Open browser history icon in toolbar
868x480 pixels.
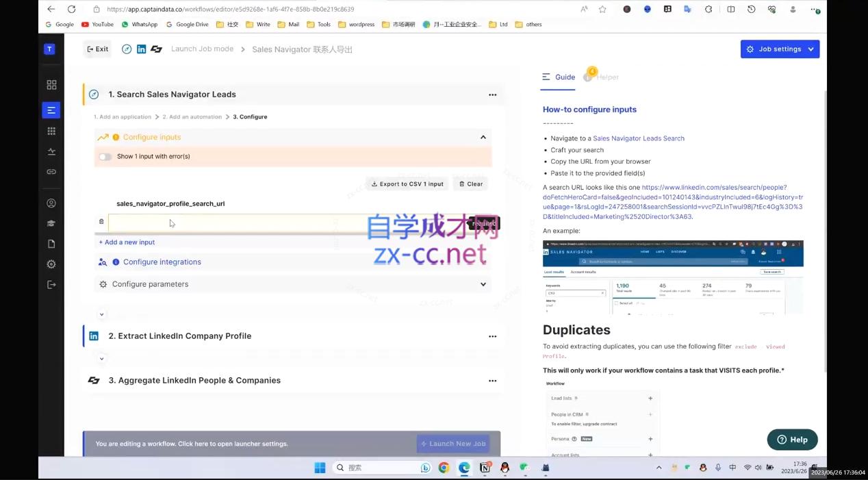[752, 10]
